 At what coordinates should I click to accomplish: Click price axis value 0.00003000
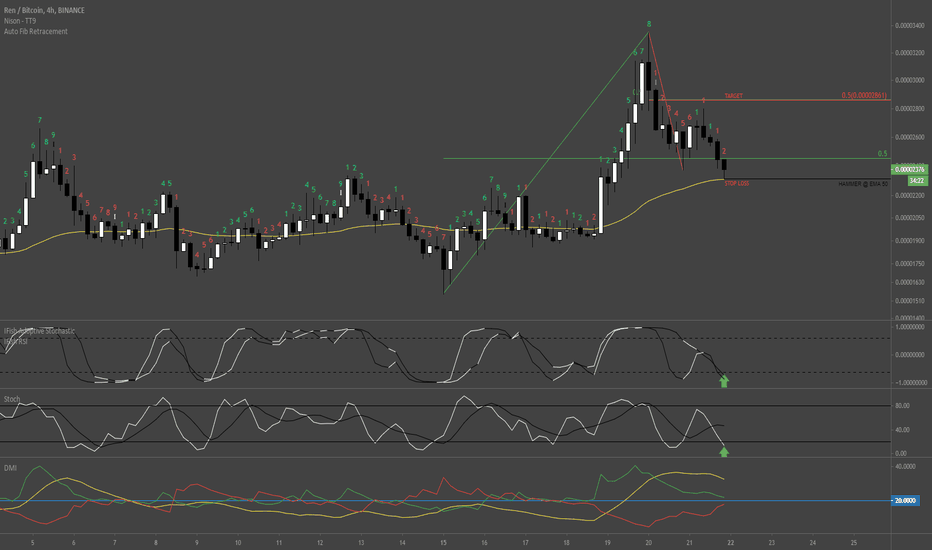coord(910,80)
